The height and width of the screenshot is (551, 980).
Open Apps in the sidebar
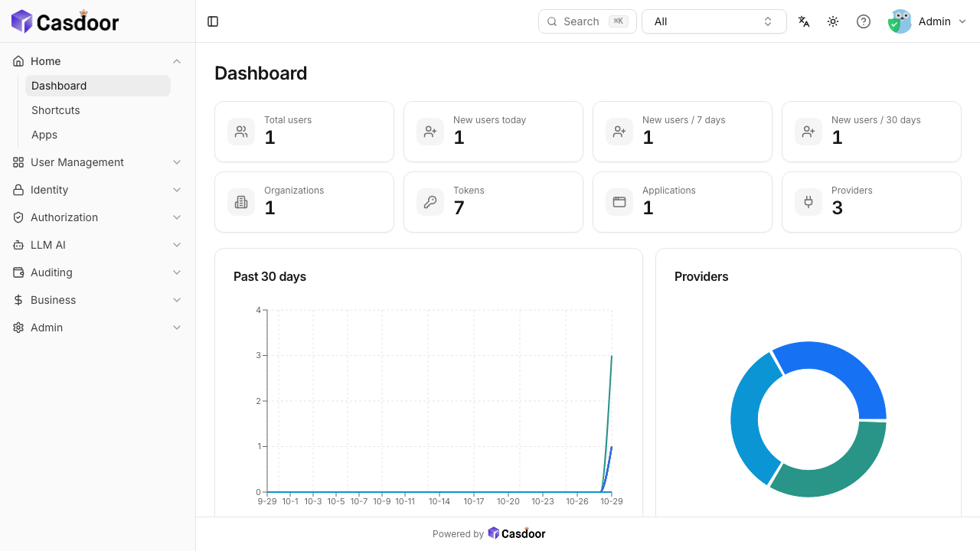click(98, 135)
